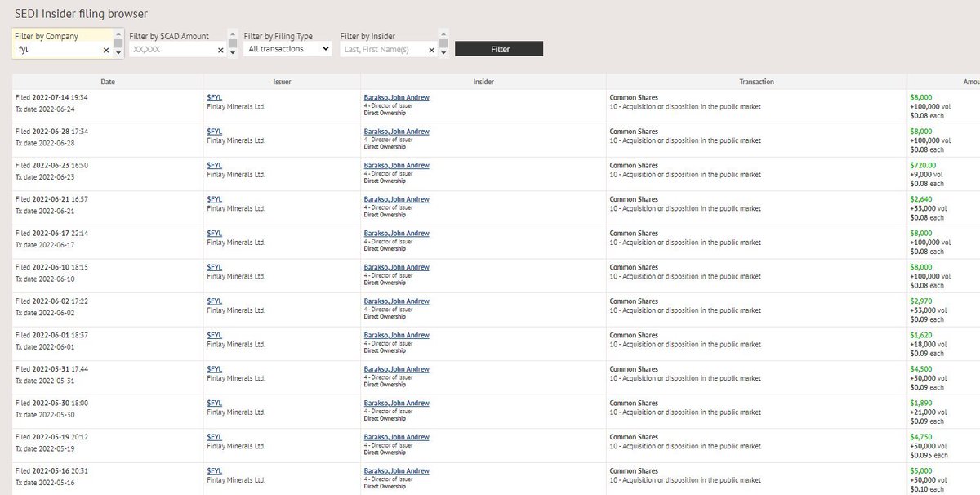Open Barakso, John Andrew in the row filed 2022-05-19
Image resolution: width=980 pixels, height=495 pixels.
[x=396, y=437]
